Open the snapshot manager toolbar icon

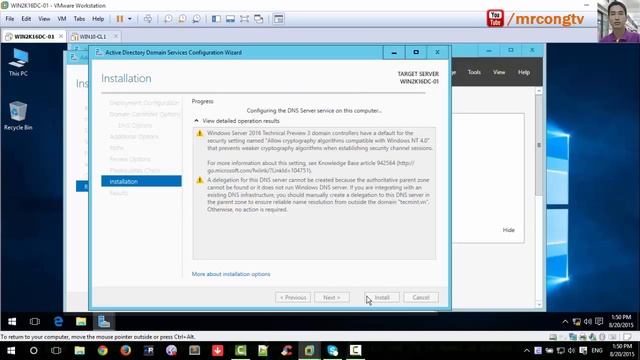pos(196,19)
